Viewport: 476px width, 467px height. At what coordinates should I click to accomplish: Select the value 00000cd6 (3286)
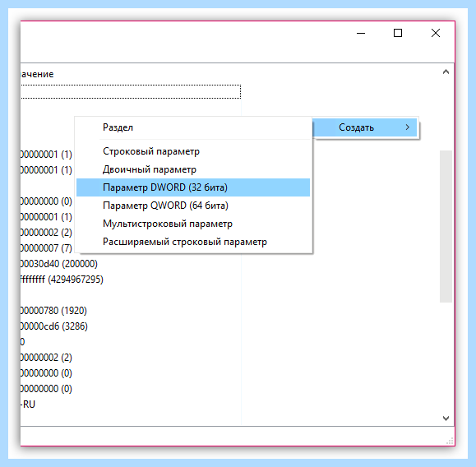[x=54, y=326]
